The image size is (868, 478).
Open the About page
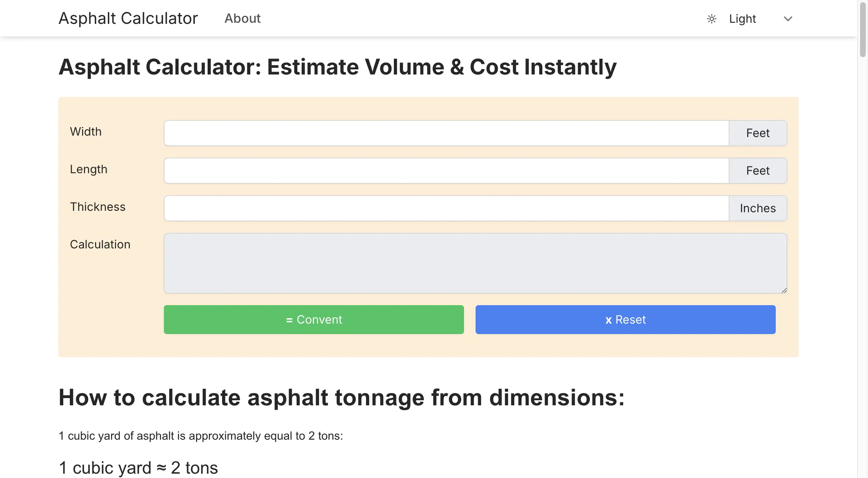coord(242,18)
